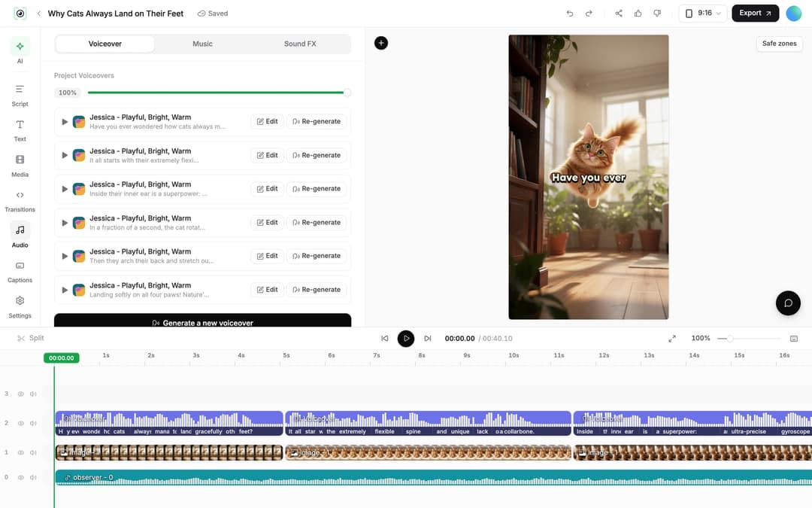Click Generate a new voiceover
The image size is (812, 508).
[x=202, y=321]
